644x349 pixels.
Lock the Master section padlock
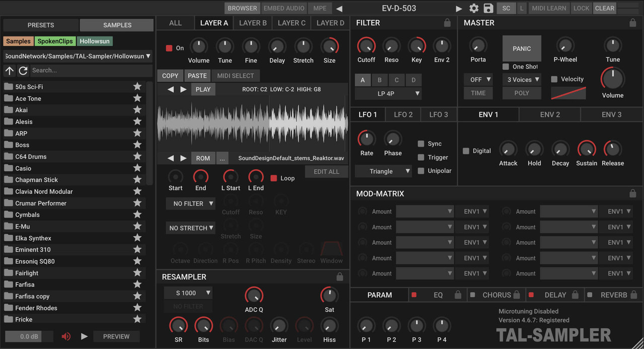coord(633,23)
